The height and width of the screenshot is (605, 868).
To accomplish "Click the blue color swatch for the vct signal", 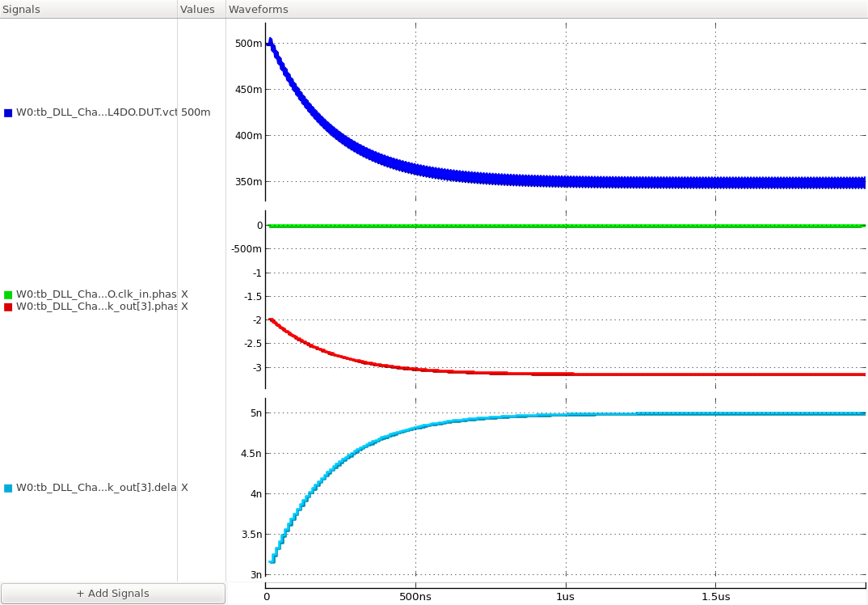I will point(7,113).
